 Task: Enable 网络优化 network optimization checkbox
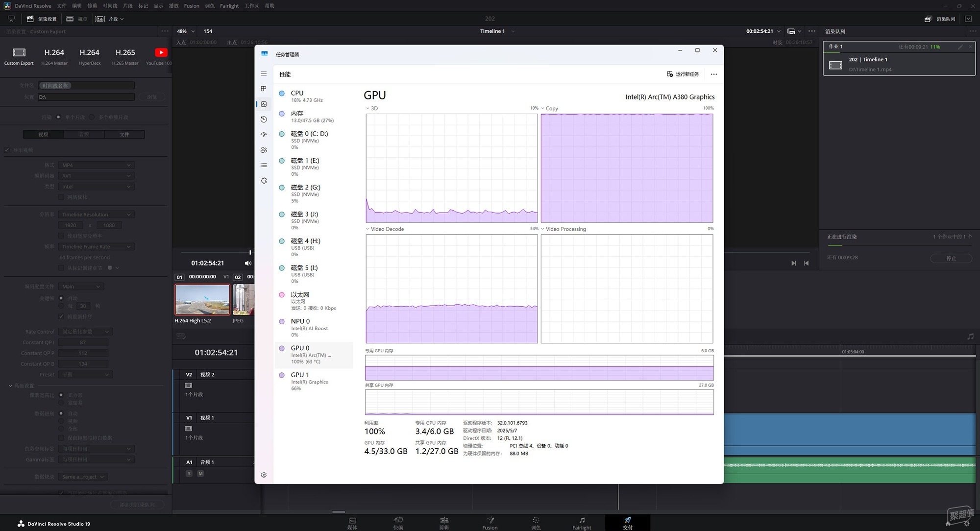(61, 197)
